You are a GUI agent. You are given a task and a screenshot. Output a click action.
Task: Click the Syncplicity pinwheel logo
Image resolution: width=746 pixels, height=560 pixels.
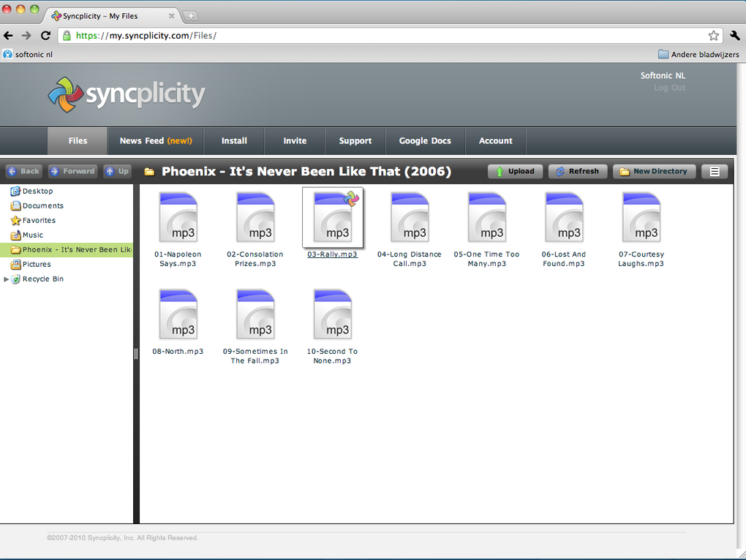click(67, 94)
